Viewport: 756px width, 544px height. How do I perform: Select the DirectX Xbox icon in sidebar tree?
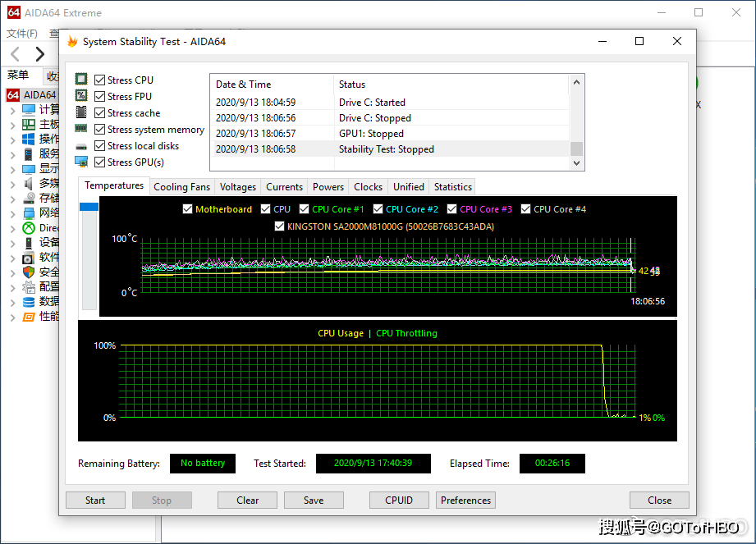(29, 228)
